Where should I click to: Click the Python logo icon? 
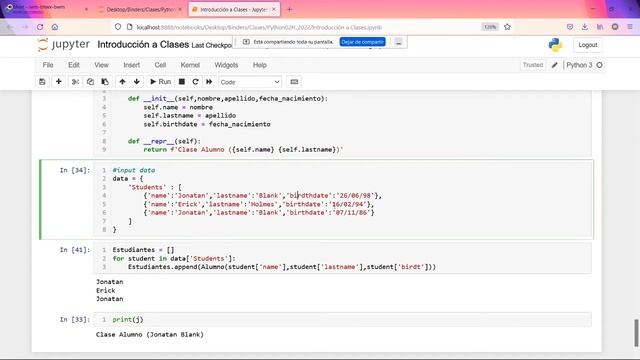pos(555,45)
